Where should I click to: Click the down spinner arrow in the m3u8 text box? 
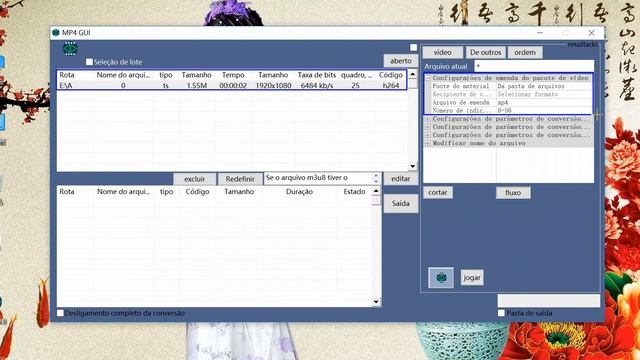(376, 181)
